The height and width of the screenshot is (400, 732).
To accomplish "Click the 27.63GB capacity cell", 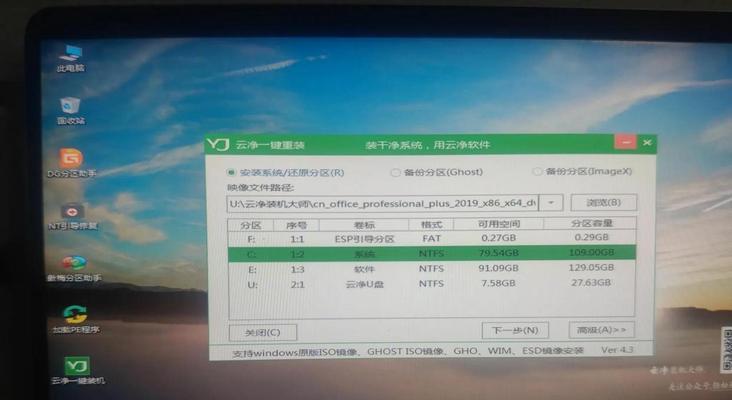I will [x=591, y=282].
